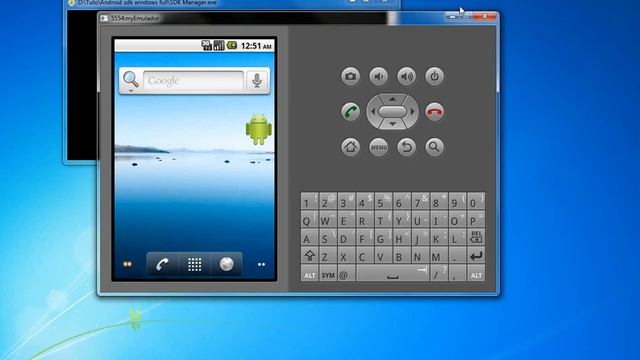The height and width of the screenshot is (360, 640).
Task: Click the G key on emulator keyboard
Action: tap(383, 238)
